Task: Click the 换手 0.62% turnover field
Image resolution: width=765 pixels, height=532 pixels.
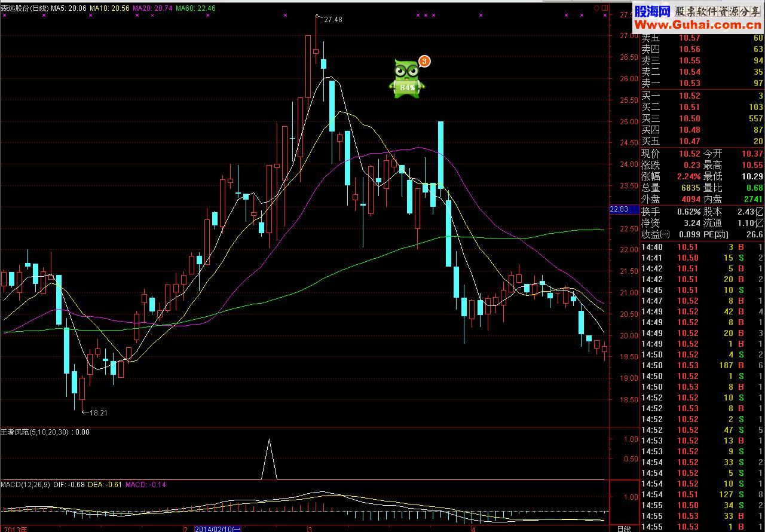Action: click(671, 212)
